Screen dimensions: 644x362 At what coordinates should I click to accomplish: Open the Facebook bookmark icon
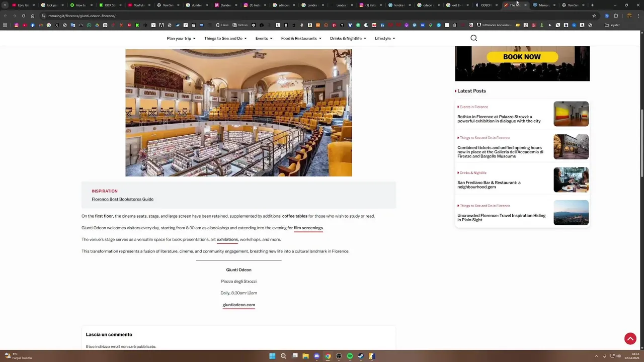pos(33,25)
